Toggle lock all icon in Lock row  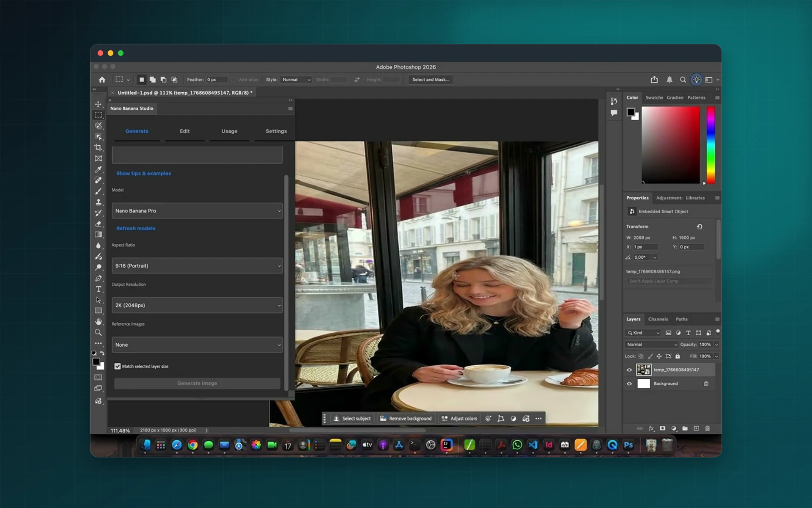click(678, 356)
